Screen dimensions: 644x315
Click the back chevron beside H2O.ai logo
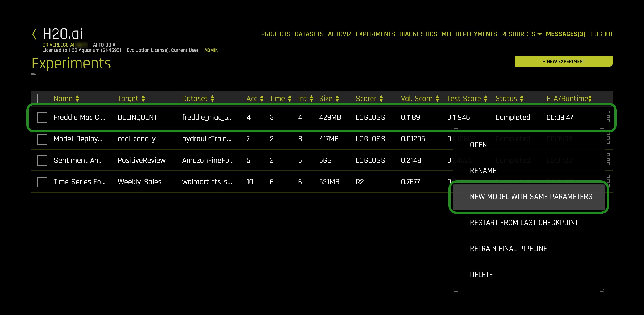click(x=34, y=34)
